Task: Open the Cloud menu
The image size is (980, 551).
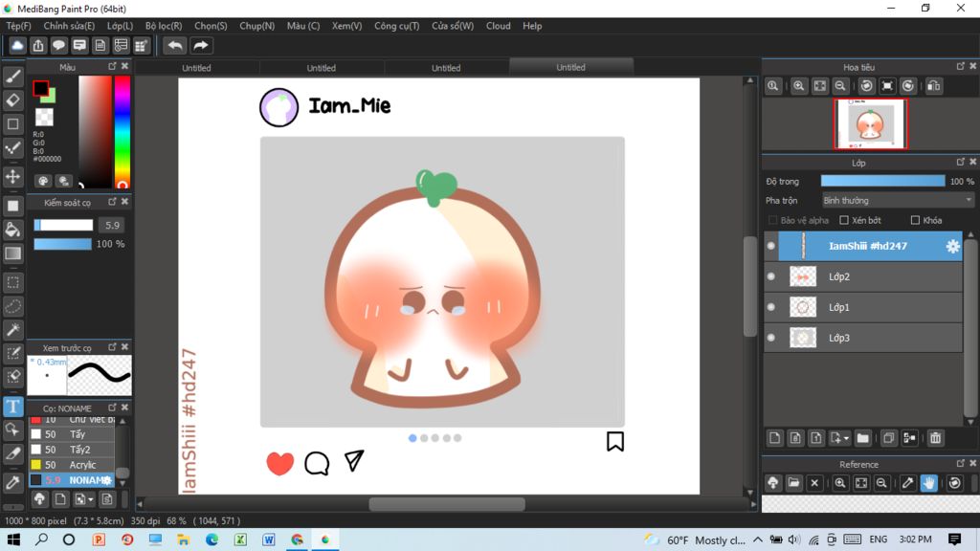Action: [498, 26]
